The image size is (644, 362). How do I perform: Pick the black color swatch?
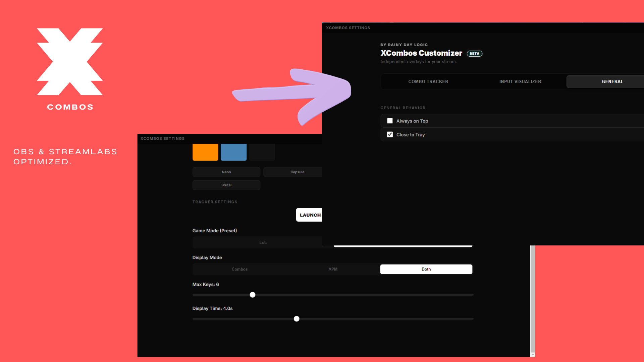coord(262,152)
